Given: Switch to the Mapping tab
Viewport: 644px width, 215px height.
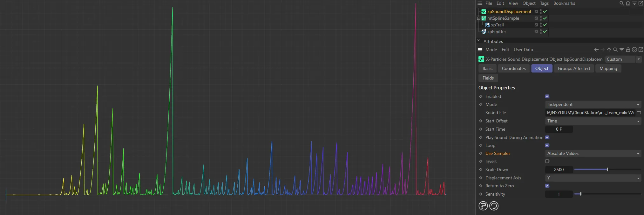Looking at the screenshot, I should [608, 68].
